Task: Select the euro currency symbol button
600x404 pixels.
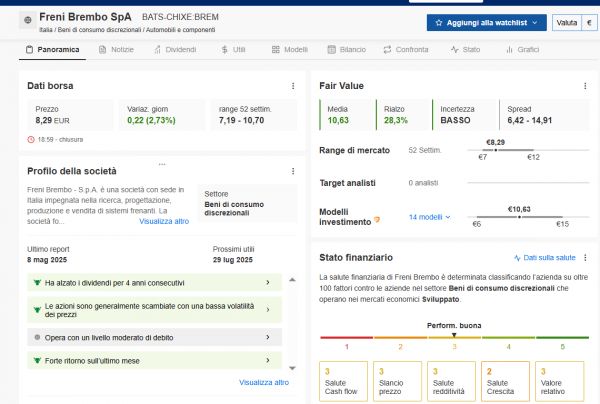Action: [589, 23]
